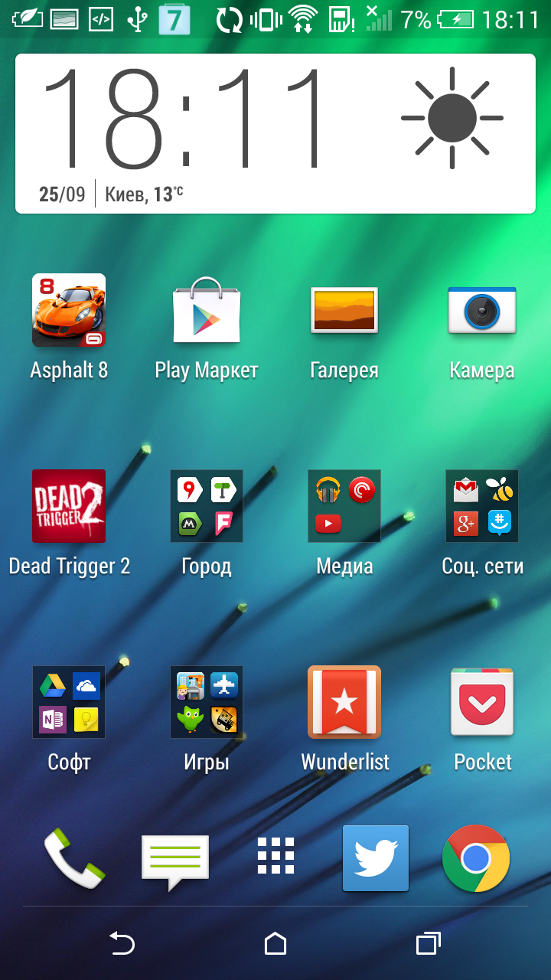Open Play Маркет store

click(207, 311)
